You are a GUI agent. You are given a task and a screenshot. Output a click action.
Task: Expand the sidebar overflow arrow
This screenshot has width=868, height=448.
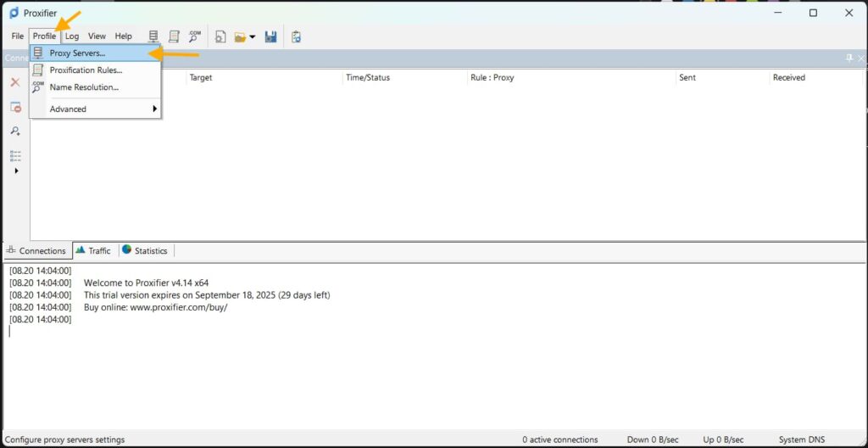pos(16,171)
